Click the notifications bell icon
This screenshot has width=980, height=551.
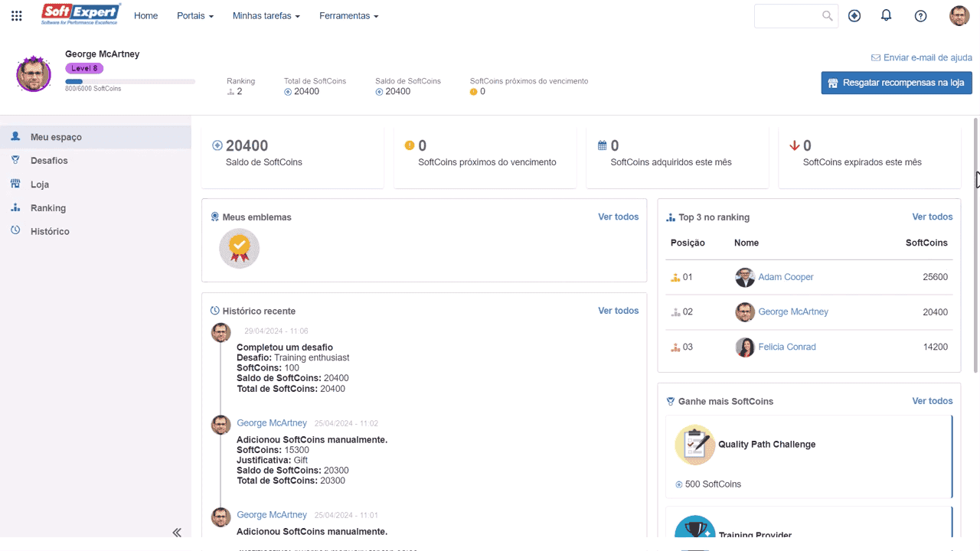[887, 15]
